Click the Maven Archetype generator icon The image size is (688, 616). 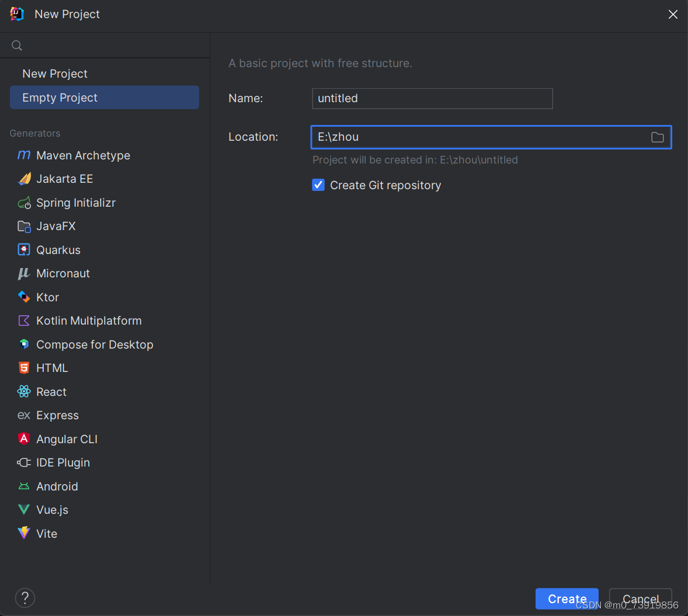click(24, 155)
